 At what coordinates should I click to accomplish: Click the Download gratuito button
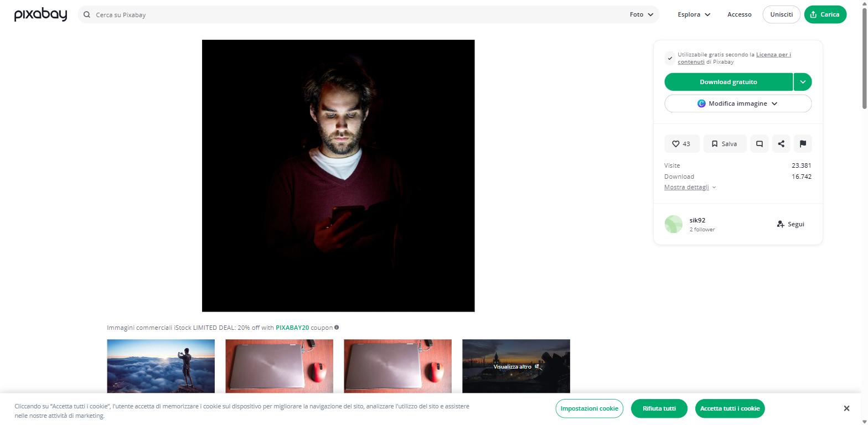[728, 82]
